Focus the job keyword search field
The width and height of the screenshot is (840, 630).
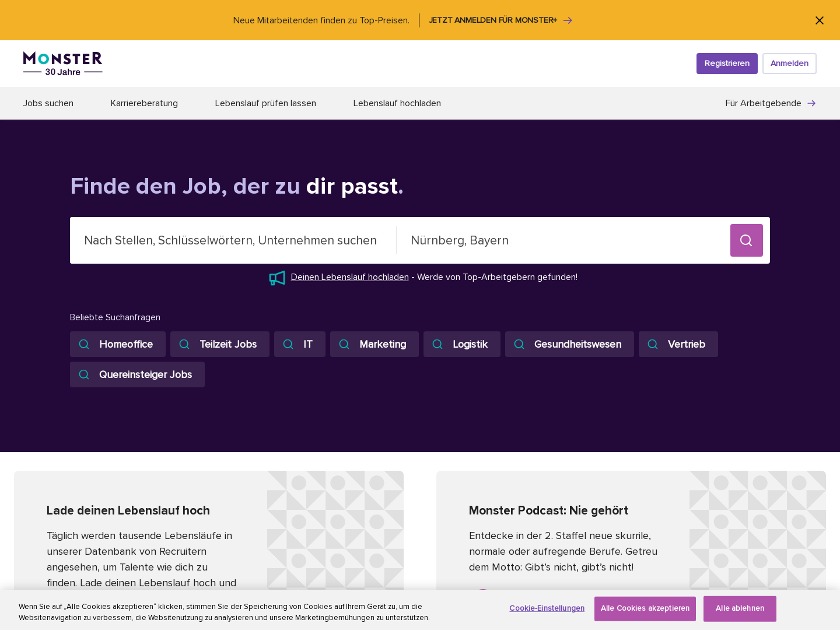[x=233, y=240]
